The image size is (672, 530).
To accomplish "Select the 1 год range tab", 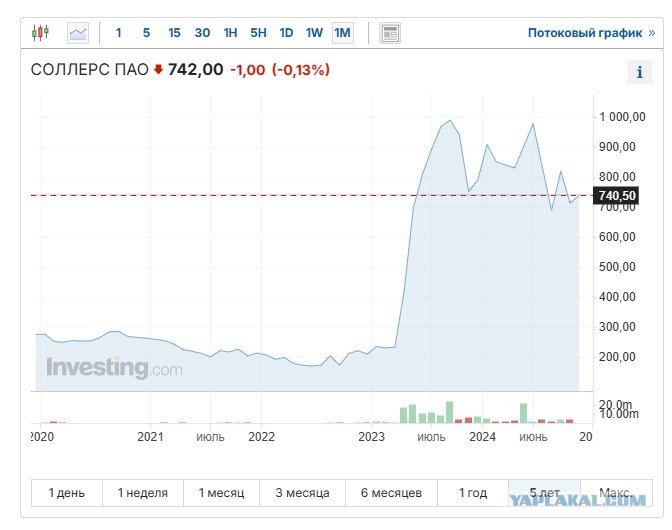I will pos(473,493).
